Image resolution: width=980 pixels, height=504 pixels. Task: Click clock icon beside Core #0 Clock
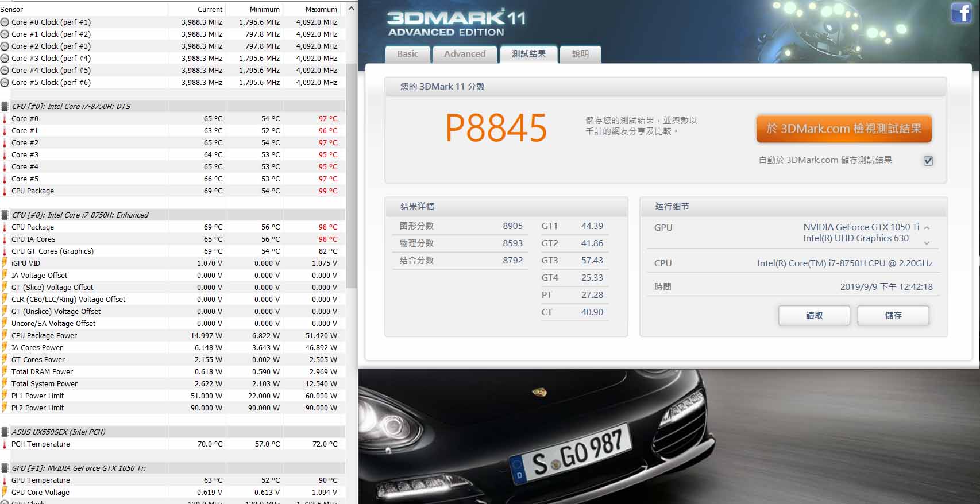coord(5,22)
